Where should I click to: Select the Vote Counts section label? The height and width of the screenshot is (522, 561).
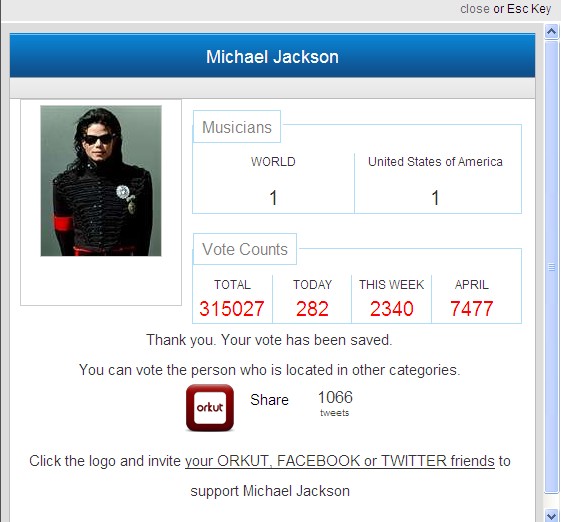pos(245,249)
